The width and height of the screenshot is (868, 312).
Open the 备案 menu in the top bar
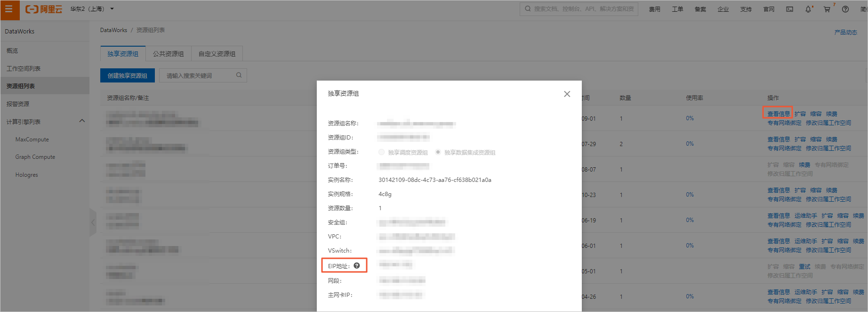(700, 9)
